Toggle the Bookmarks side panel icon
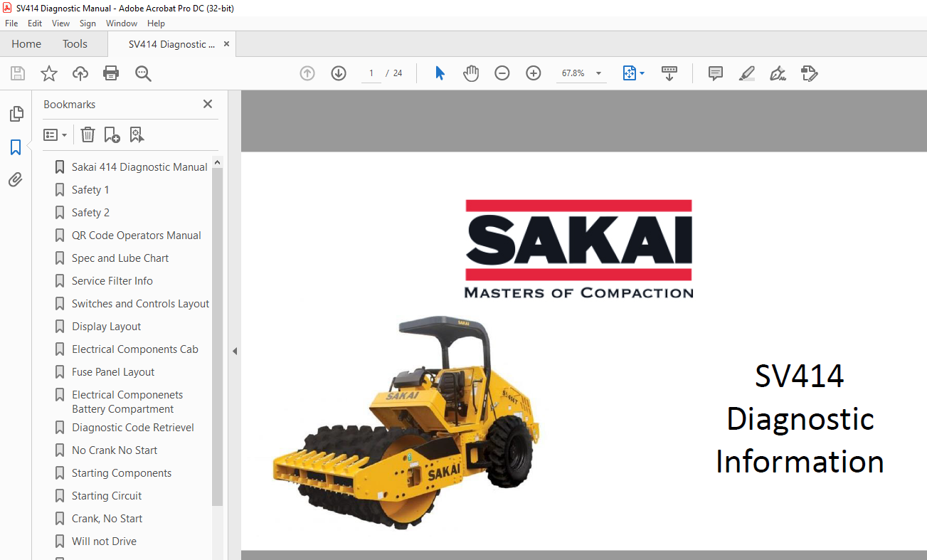Image resolution: width=927 pixels, height=560 pixels. coord(16,147)
